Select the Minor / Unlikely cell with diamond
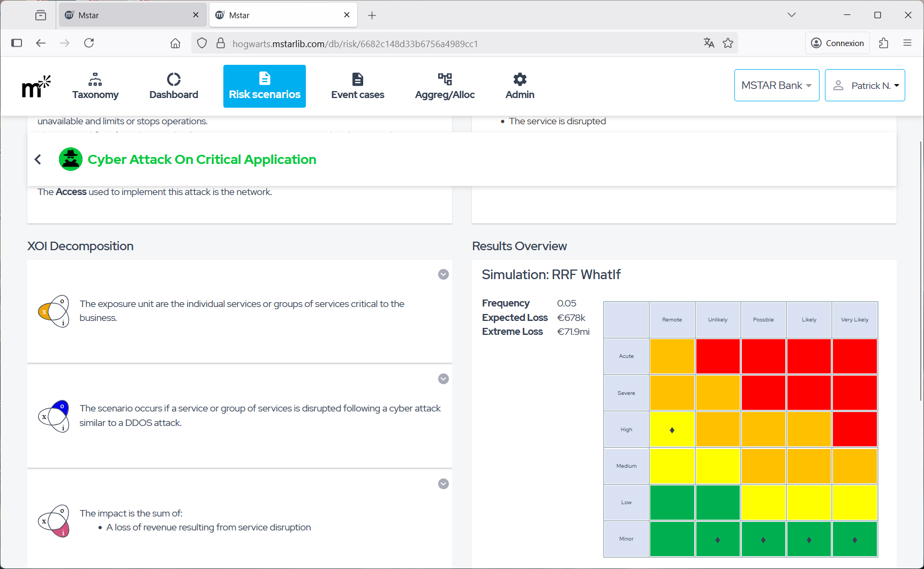This screenshot has width=924, height=569. 718,539
